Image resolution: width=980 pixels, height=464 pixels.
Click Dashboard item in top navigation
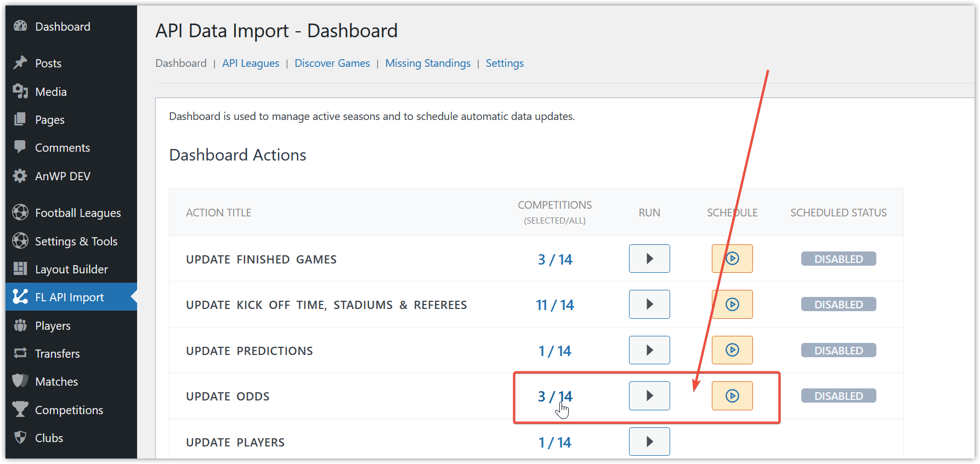181,63
